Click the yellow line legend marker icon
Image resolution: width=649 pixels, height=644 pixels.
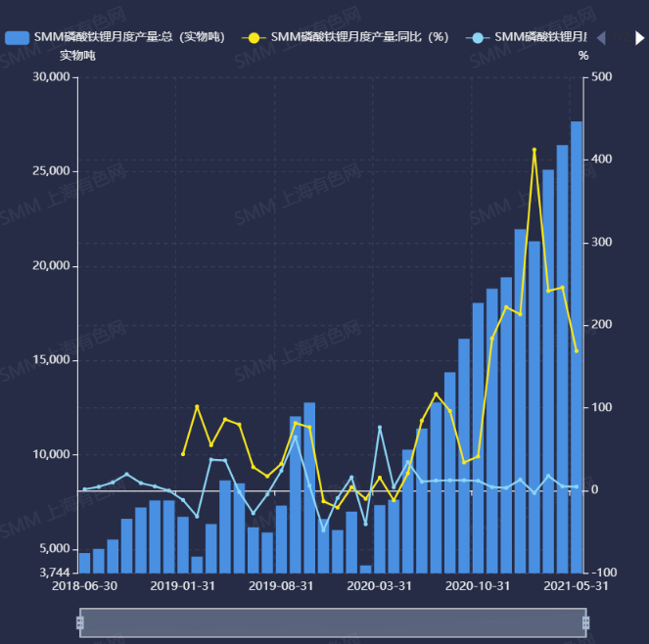point(255,37)
